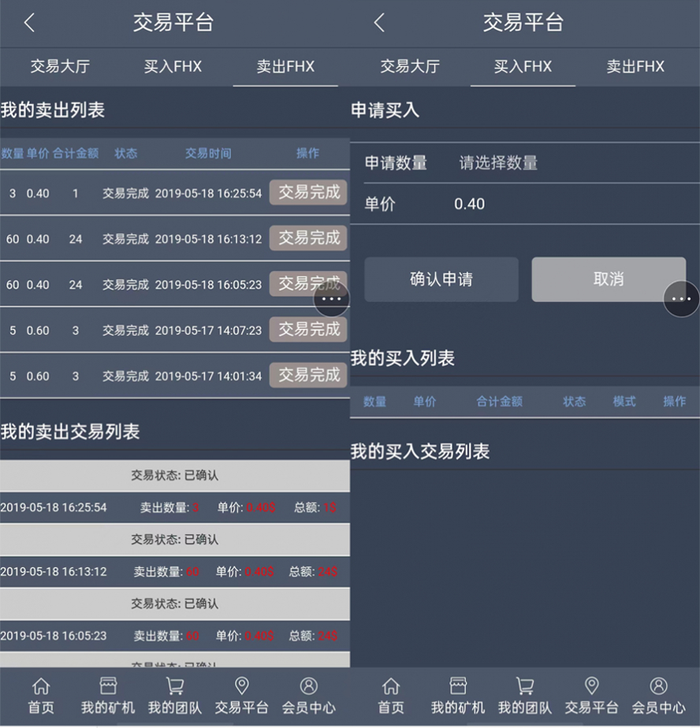Tap the 我的买入交易列表 heading
Screen dimensions: 700x728
click(420, 451)
